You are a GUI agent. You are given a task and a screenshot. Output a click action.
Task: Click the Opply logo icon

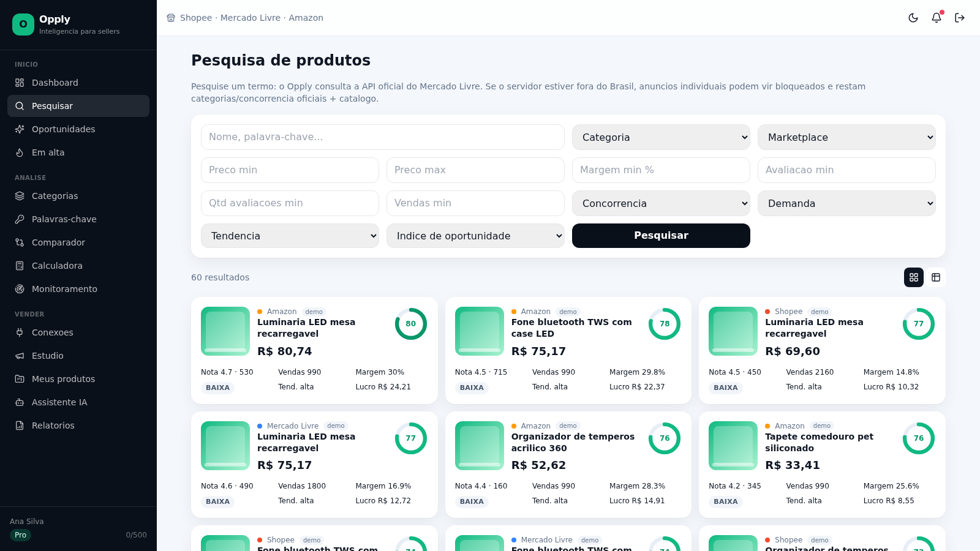point(23,24)
